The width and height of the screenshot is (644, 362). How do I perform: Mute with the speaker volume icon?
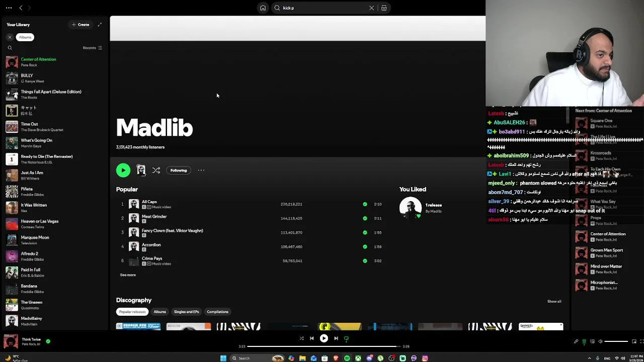(600, 341)
